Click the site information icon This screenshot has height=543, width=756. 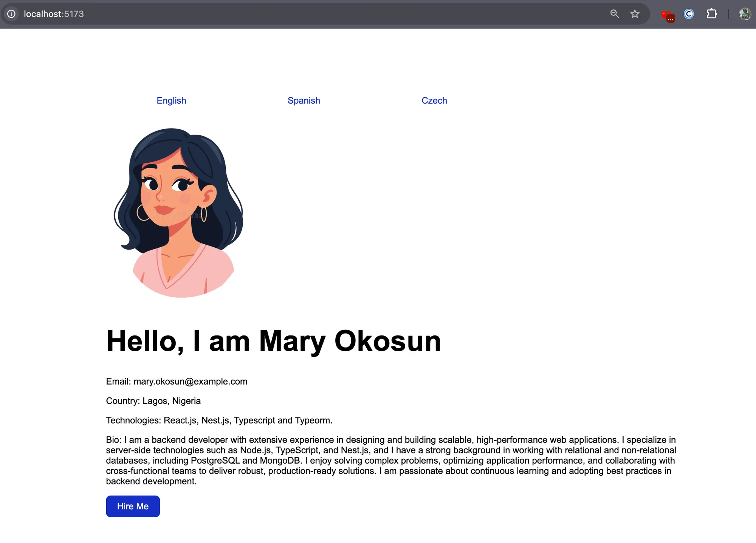coord(11,14)
